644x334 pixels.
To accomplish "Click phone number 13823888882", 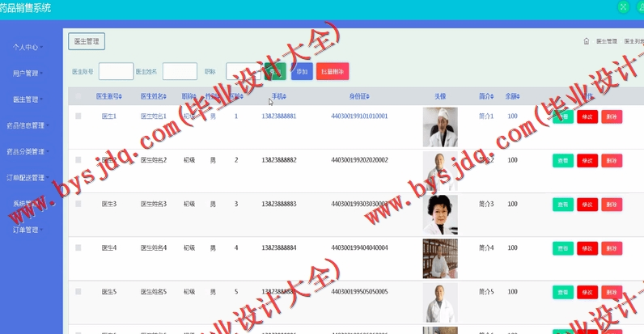I will coord(279,160).
